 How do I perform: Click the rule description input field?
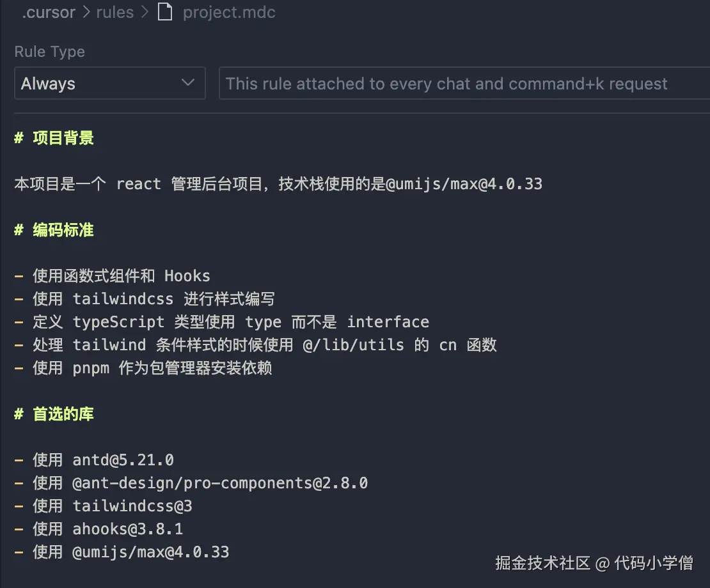click(464, 84)
